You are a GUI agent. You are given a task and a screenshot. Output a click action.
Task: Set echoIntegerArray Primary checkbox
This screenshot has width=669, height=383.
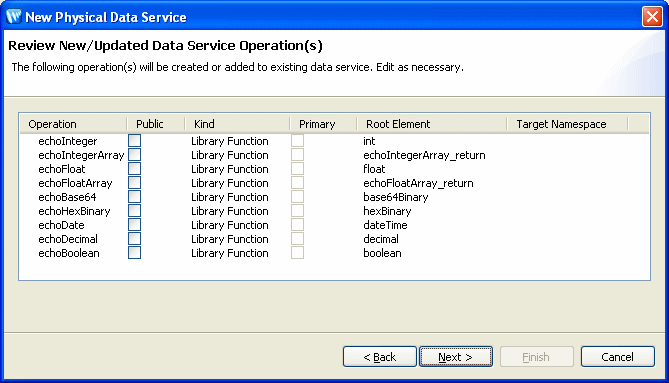click(x=297, y=155)
